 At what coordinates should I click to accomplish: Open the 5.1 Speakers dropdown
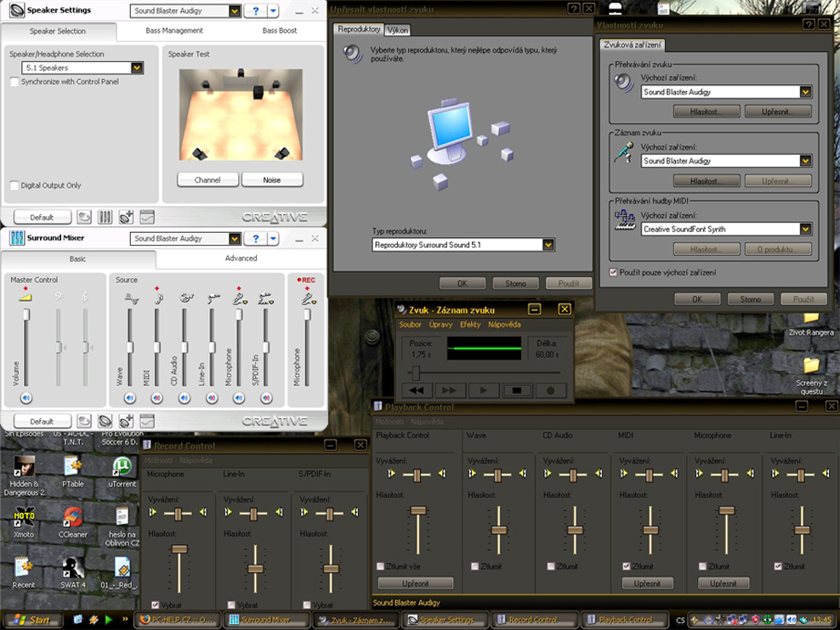[136, 68]
